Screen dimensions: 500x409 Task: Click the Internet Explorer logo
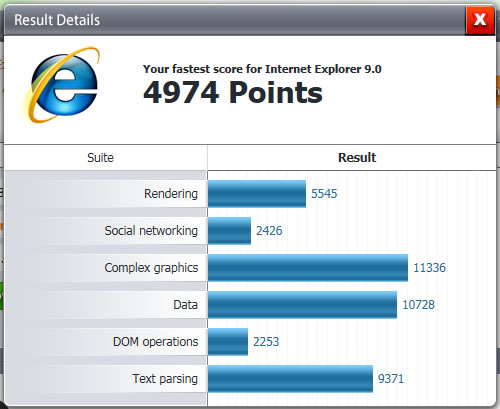tap(61, 85)
